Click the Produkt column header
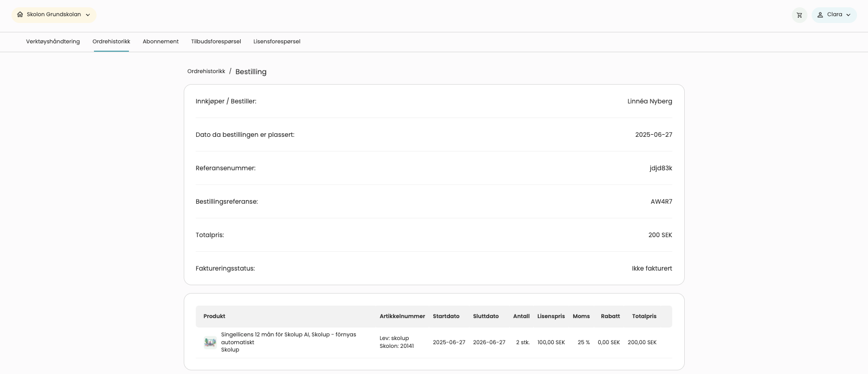Image resolution: width=868 pixels, height=374 pixels. (214, 317)
